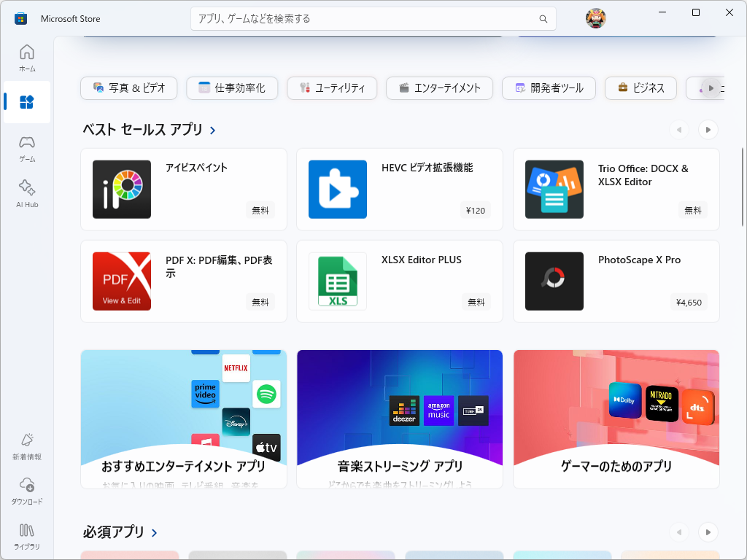Advance the 必須アプリ carousel right
The width and height of the screenshot is (747, 560).
[708, 532]
